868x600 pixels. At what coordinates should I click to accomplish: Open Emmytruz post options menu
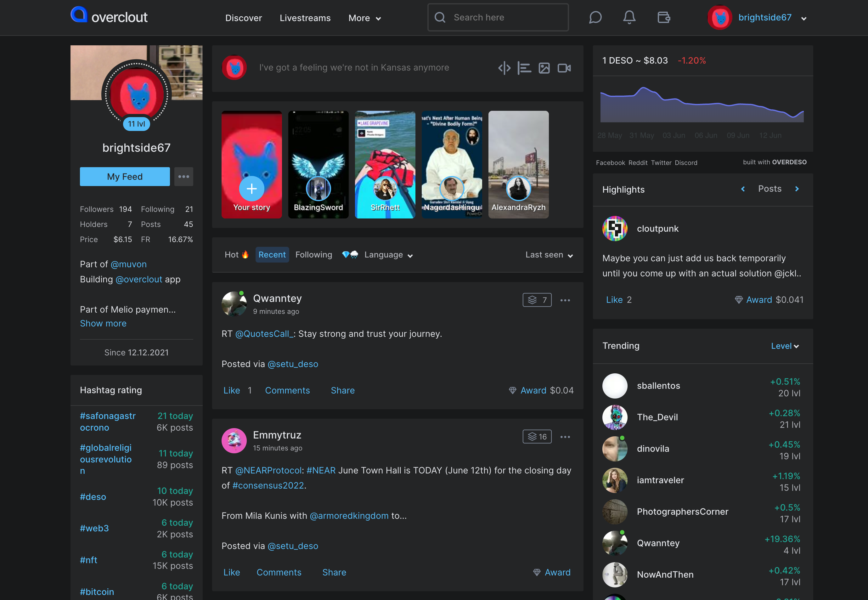(565, 437)
